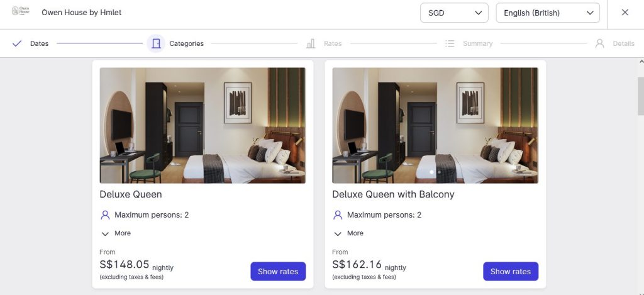
Task: Show rates for Deluxe Queen with Balcony
Action: pos(511,271)
